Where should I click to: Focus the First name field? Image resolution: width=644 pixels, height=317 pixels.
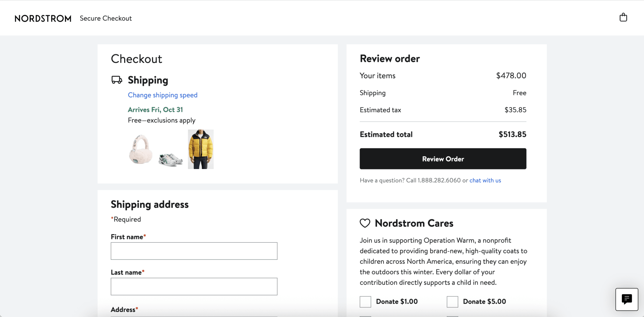[x=194, y=251]
